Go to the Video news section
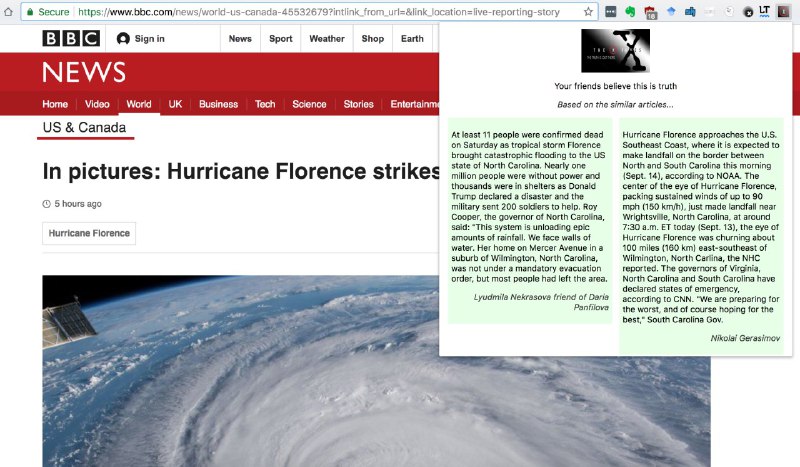 pyautogui.click(x=97, y=104)
